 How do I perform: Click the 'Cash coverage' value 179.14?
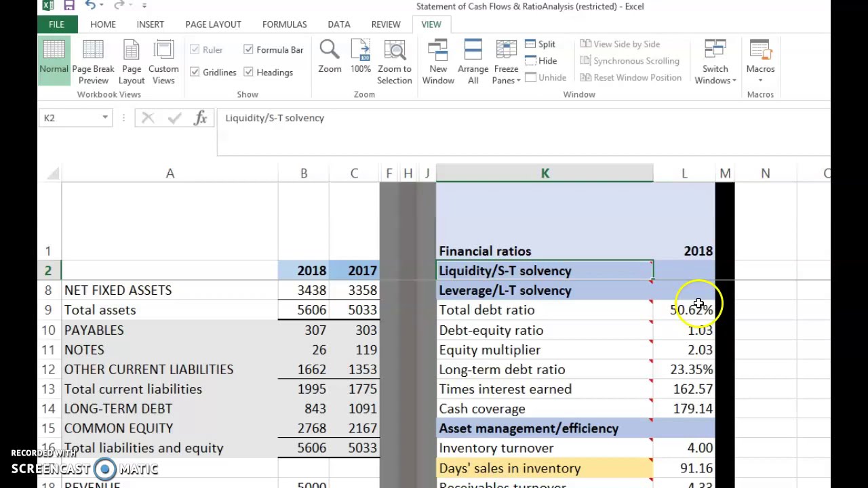[684, 409]
